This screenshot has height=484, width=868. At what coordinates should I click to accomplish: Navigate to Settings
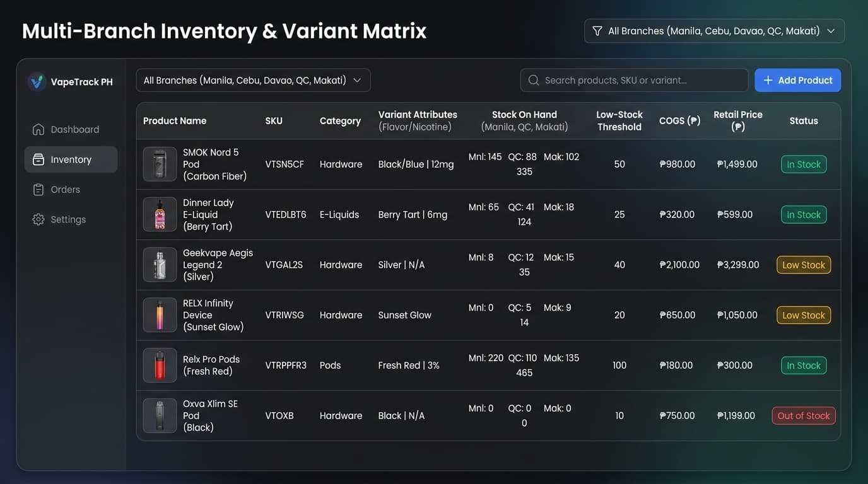(x=71, y=219)
